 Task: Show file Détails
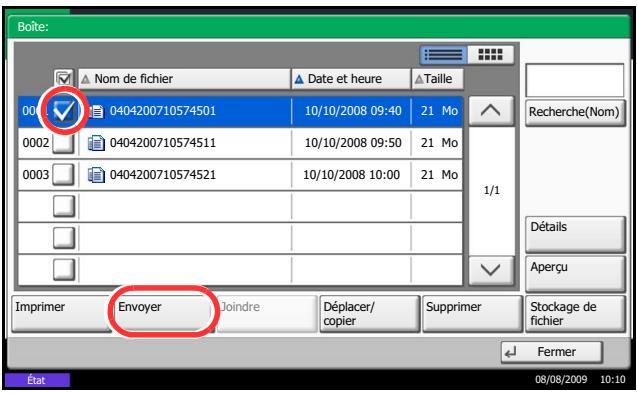coord(575,234)
